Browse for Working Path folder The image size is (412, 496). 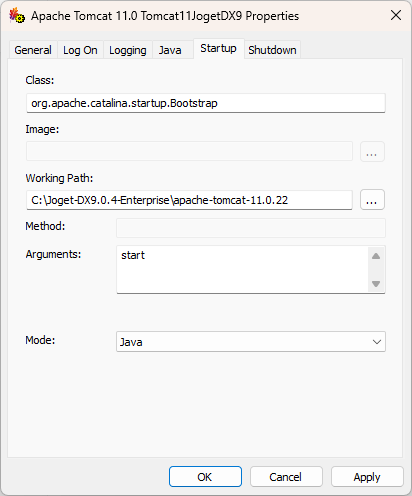click(x=372, y=200)
